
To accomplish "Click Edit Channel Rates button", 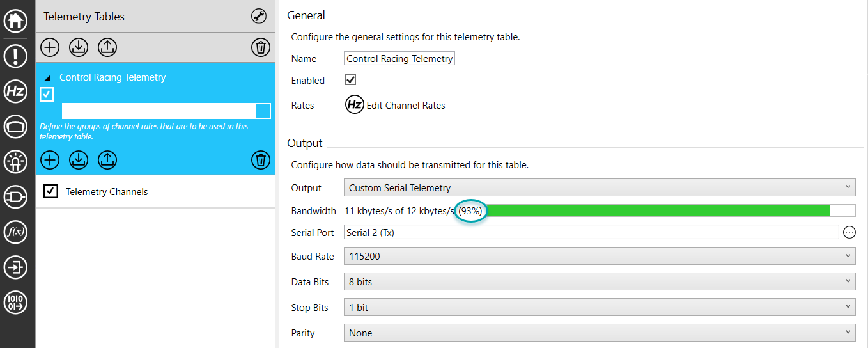I will [396, 105].
